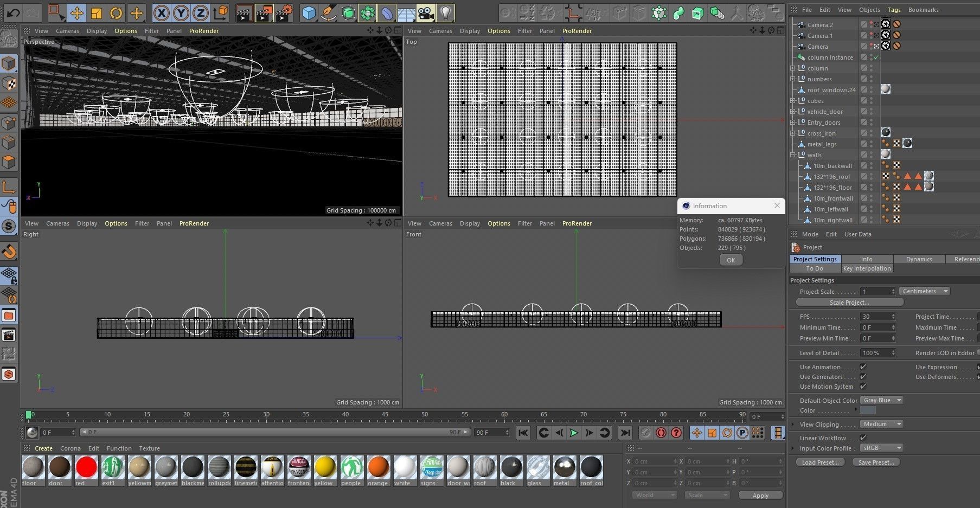980x508 pixels.
Task: Select the orange material
Action: (378, 471)
